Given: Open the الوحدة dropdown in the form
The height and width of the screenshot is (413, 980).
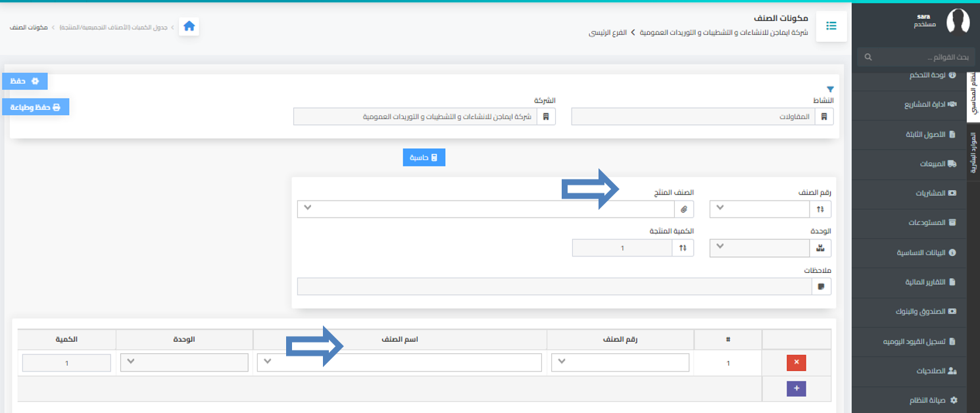Looking at the screenshot, I should (x=759, y=248).
